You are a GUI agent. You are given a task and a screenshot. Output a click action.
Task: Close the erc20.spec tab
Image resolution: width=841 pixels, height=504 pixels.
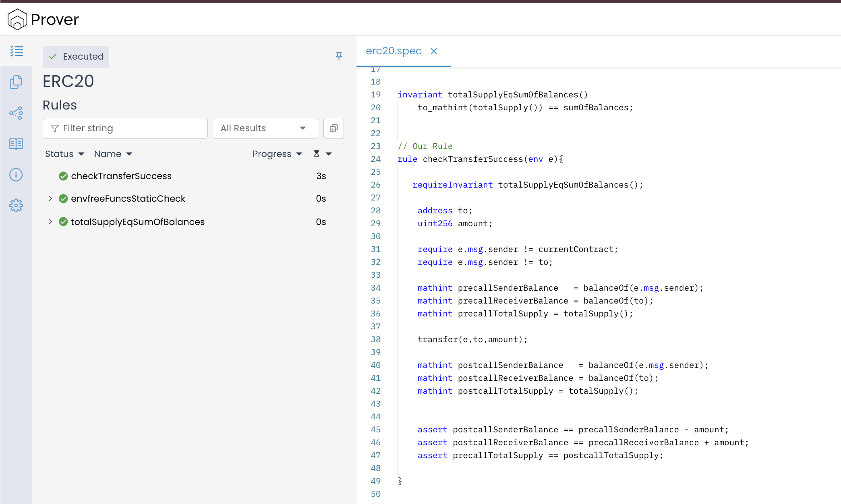pos(434,51)
